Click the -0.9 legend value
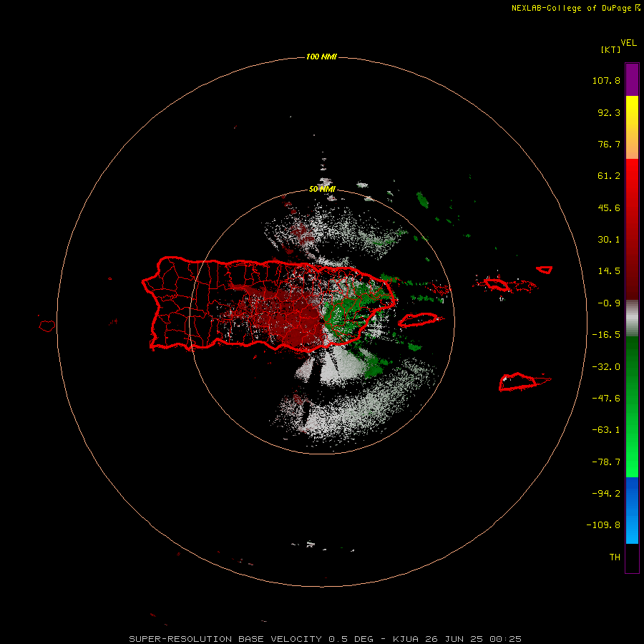 click(609, 303)
